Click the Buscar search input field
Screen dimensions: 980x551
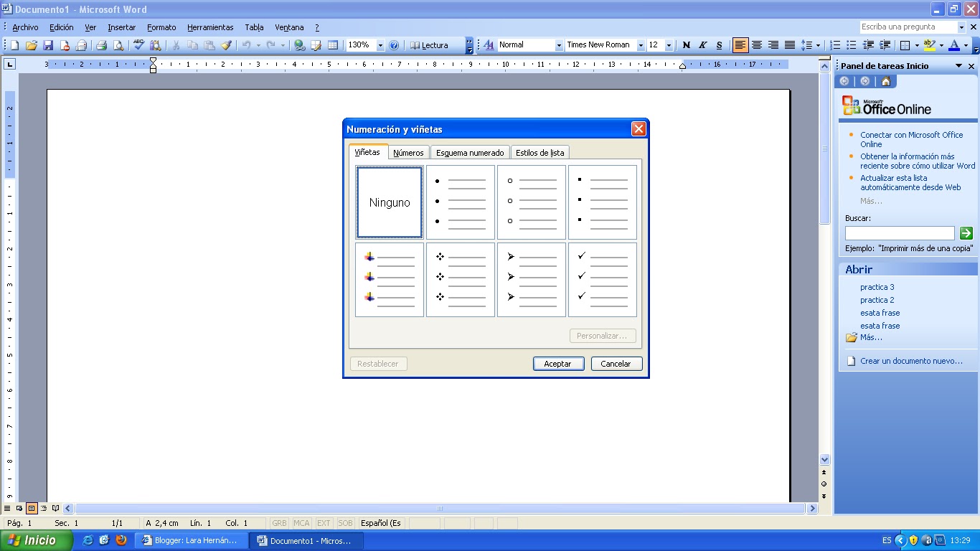click(x=900, y=233)
